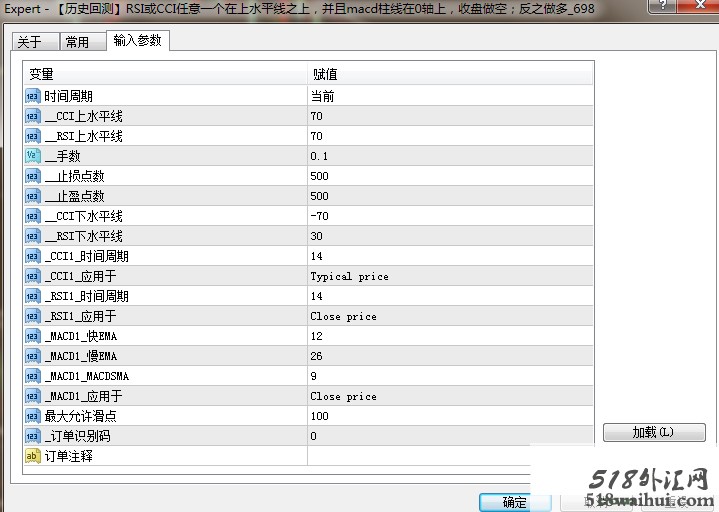Click the icon beside _MACD1_慢EMA

pos(33,356)
